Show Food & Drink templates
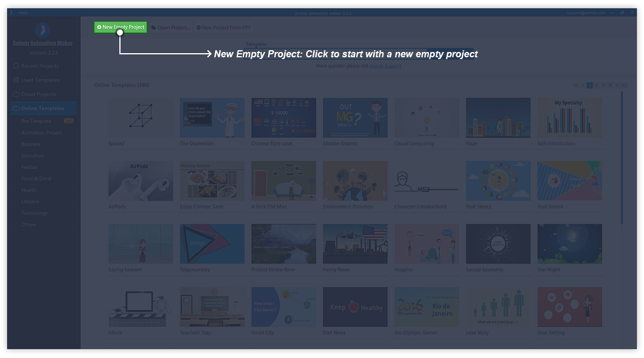This screenshot has height=358, width=644. point(37,179)
